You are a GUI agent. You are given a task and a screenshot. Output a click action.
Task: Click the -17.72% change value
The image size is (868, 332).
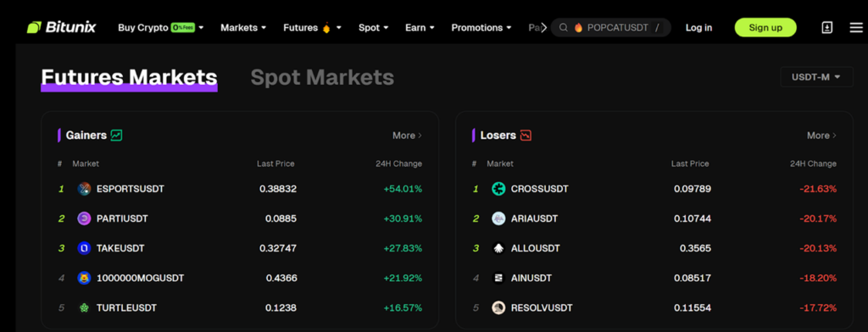point(818,307)
